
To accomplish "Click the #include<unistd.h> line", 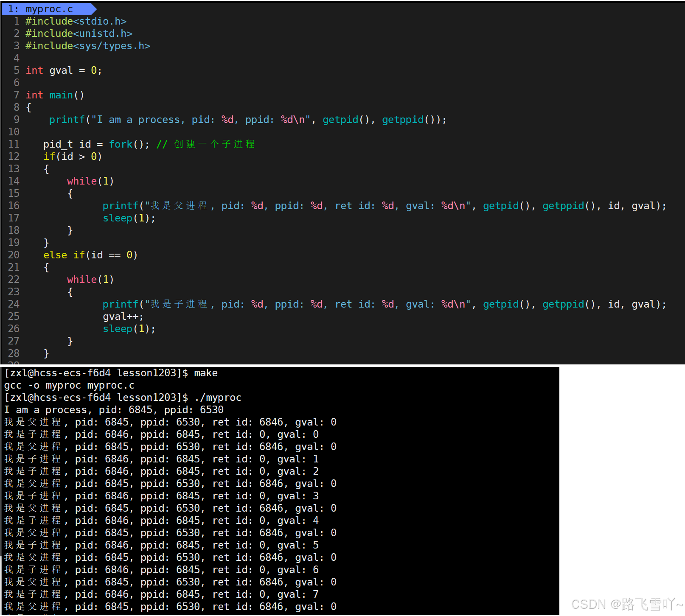I will pos(79,34).
